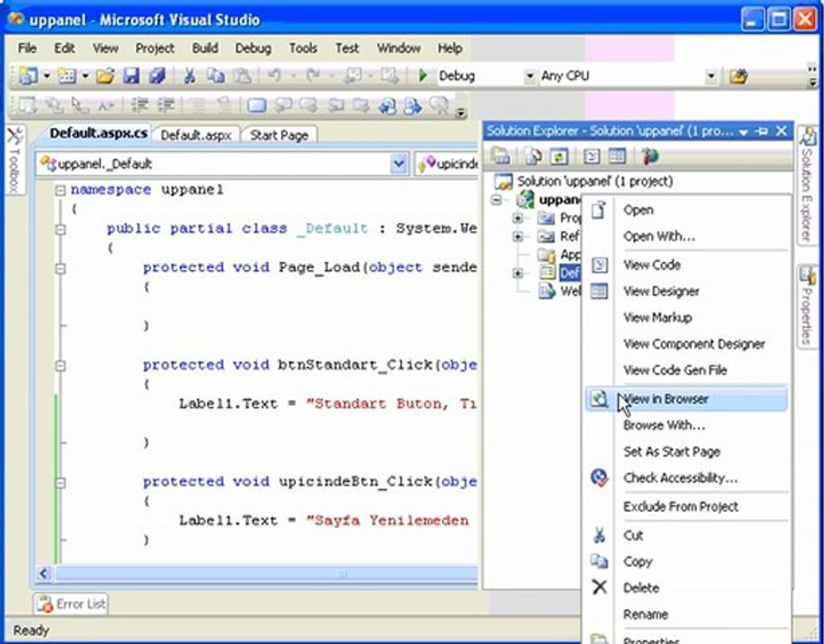Open the vertical Solution Explorer side tab
824x644 pixels.
[807, 184]
